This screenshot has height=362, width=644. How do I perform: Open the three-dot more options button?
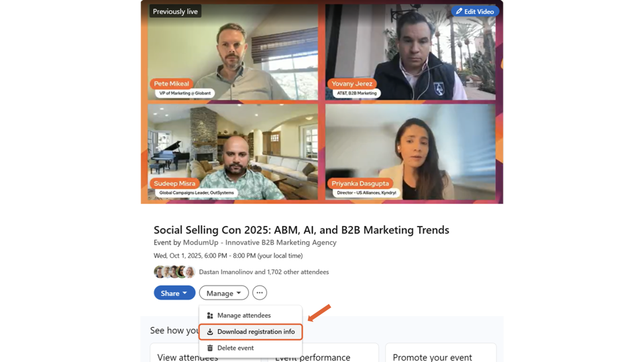pyautogui.click(x=260, y=293)
